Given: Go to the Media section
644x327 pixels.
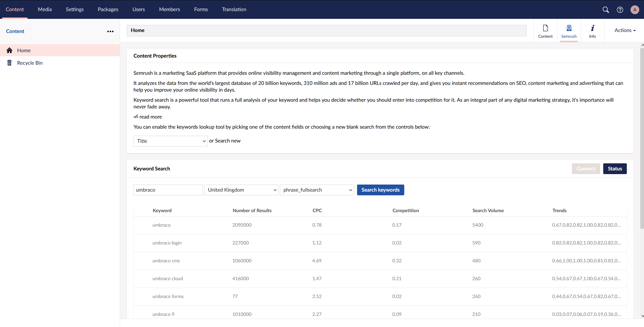Looking at the screenshot, I should [45, 9].
